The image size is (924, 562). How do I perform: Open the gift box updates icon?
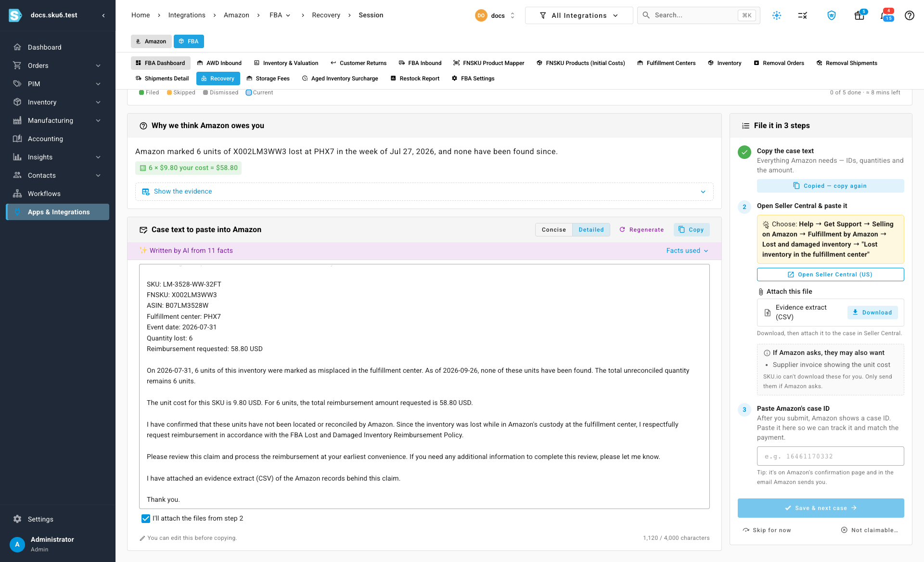(x=860, y=15)
